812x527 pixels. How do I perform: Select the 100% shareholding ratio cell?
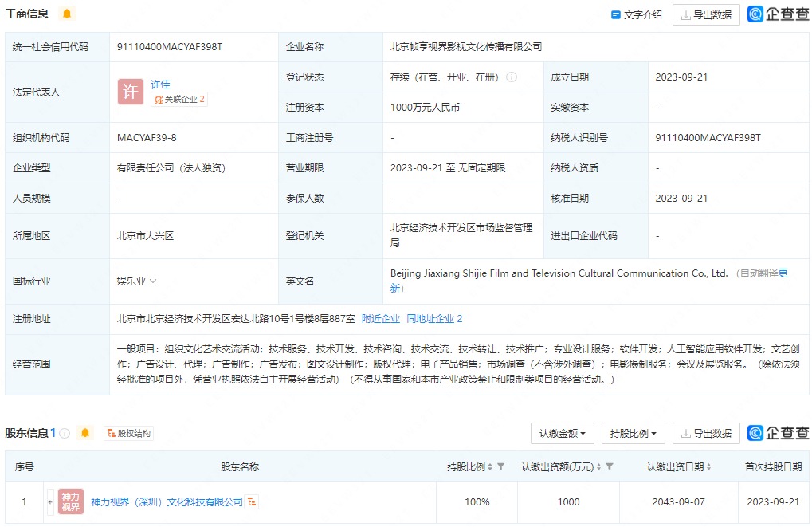(x=477, y=501)
